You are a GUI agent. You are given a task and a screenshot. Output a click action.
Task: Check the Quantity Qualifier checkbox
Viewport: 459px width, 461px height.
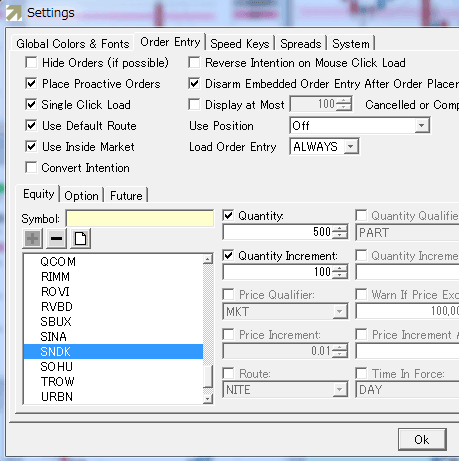(x=361, y=215)
